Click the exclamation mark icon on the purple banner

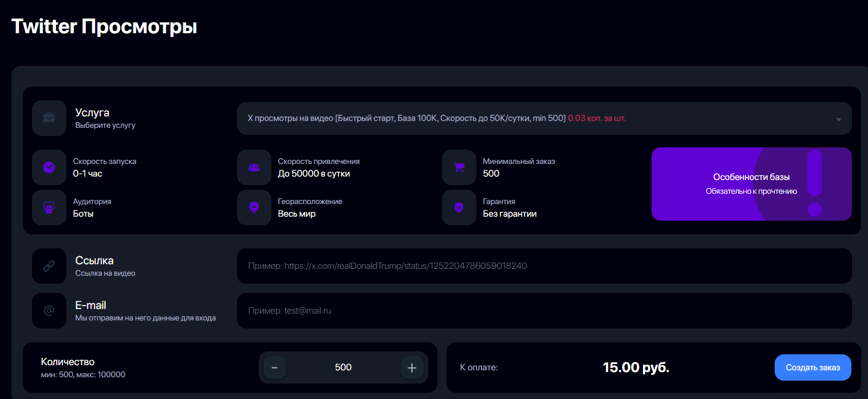tap(815, 183)
